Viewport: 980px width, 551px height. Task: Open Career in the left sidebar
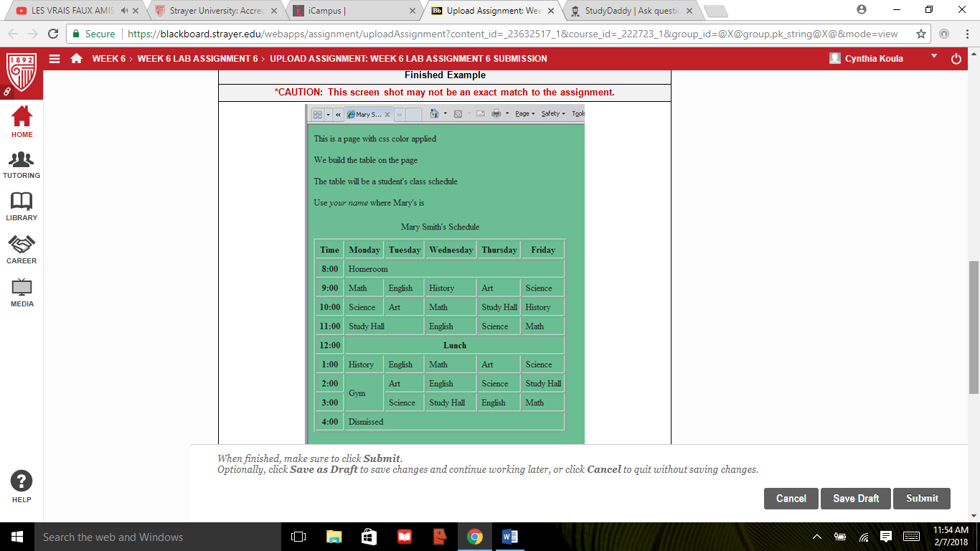click(22, 250)
